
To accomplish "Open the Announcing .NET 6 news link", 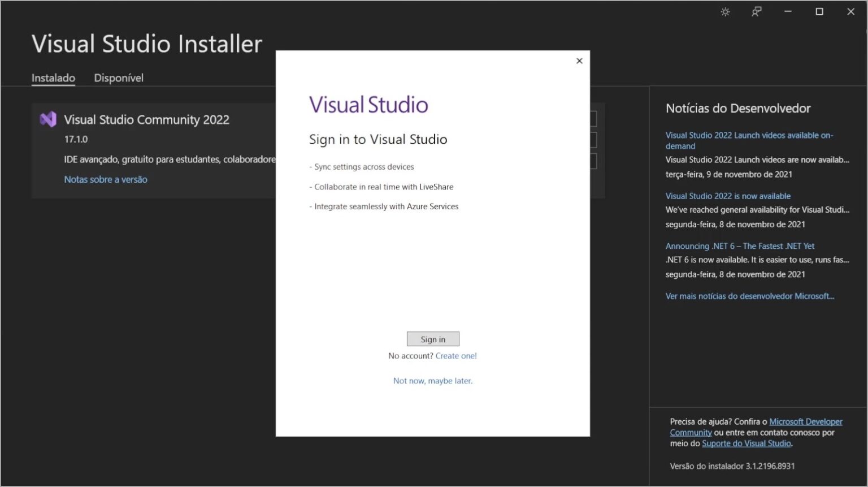I will click(740, 245).
